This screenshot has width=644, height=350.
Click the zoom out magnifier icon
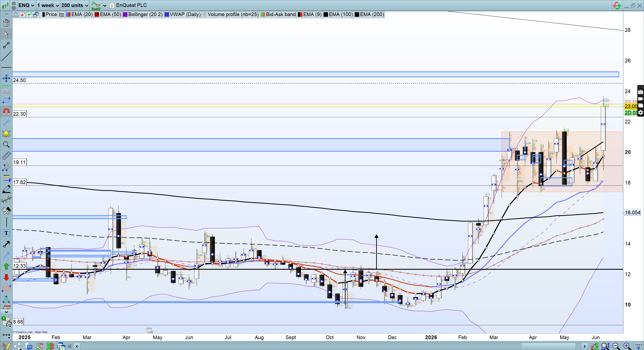[x=616, y=346]
